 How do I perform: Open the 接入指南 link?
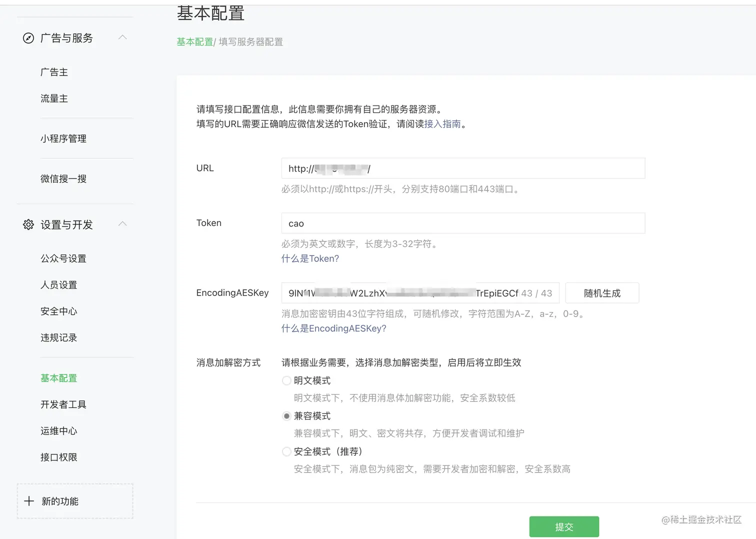click(442, 123)
